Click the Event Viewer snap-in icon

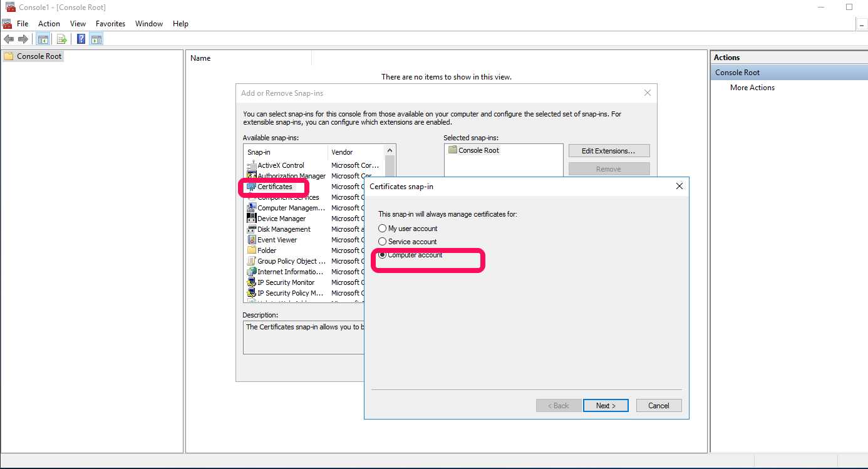coord(252,240)
